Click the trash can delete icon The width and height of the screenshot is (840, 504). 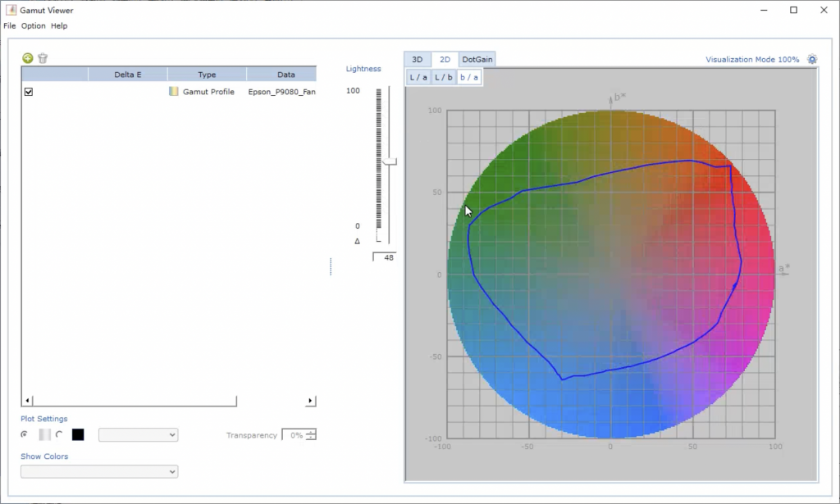point(43,58)
